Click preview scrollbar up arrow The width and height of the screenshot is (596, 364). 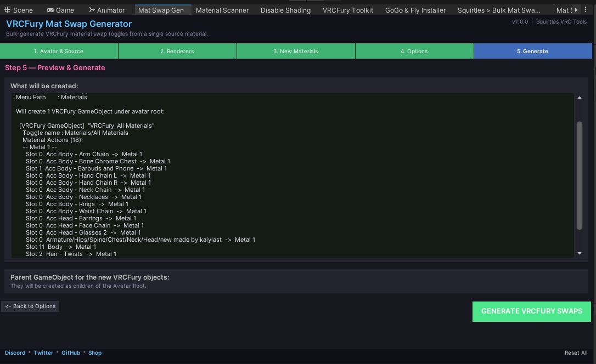[x=580, y=98]
